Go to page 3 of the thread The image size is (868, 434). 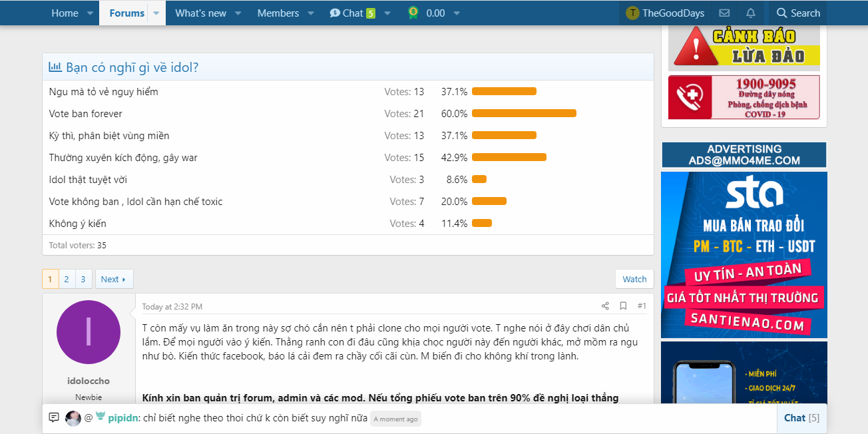pyautogui.click(x=83, y=280)
